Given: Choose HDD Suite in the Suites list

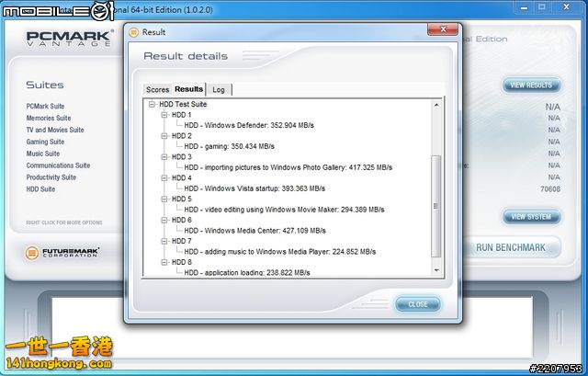Looking at the screenshot, I should point(40,189).
